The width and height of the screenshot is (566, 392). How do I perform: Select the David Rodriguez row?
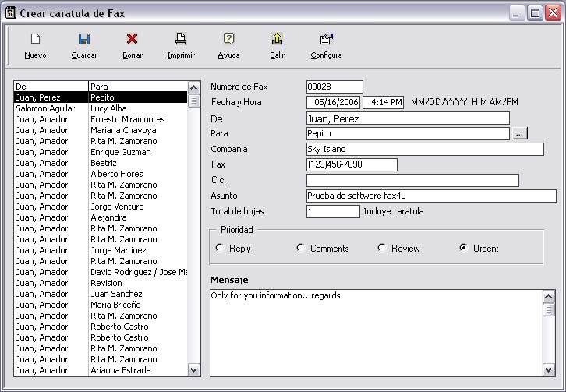point(101,272)
